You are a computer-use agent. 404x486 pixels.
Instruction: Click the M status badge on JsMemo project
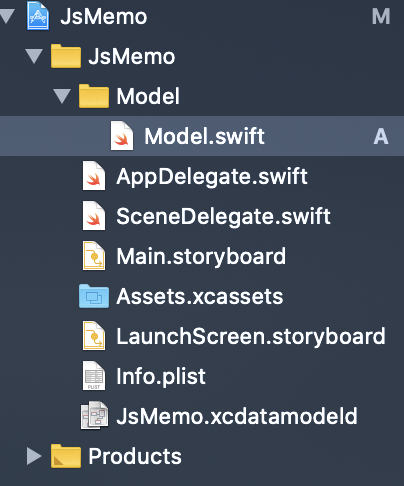pyautogui.click(x=381, y=16)
